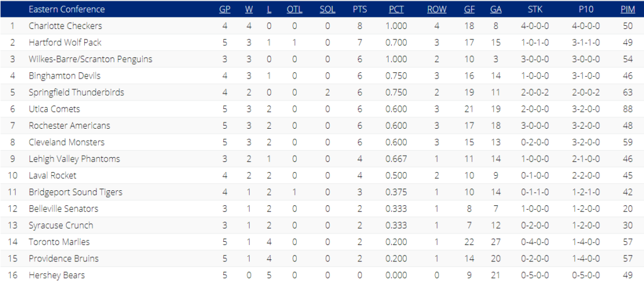
Task: Click the Eastern Conference header label
Action: coord(67,9)
